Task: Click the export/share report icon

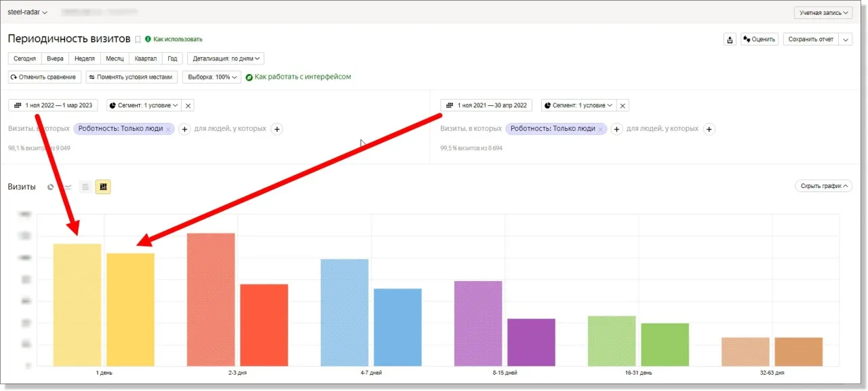Action: click(730, 39)
